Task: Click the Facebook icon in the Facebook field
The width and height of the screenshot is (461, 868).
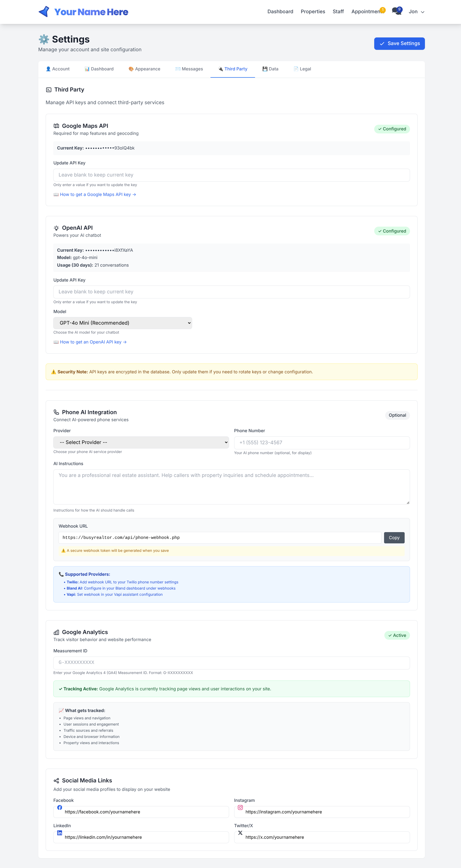Action: pyautogui.click(x=60, y=807)
